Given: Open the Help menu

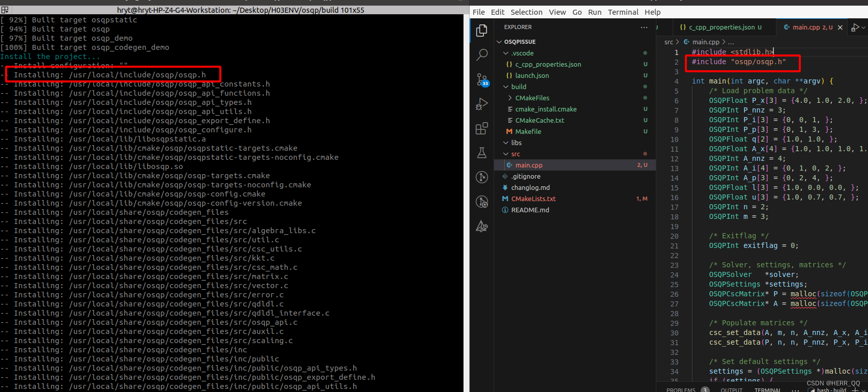Looking at the screenshot, I should pos(653,12).
